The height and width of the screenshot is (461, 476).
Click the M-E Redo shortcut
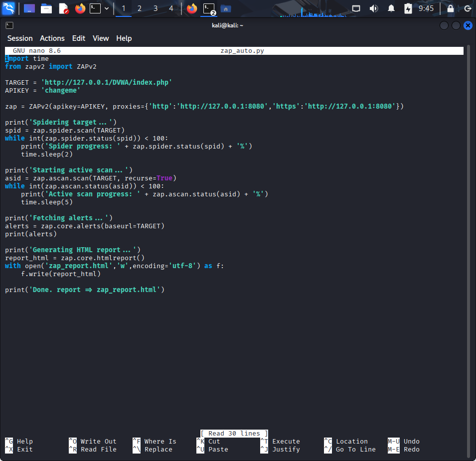pyautogui.click(x=403, y=449)
